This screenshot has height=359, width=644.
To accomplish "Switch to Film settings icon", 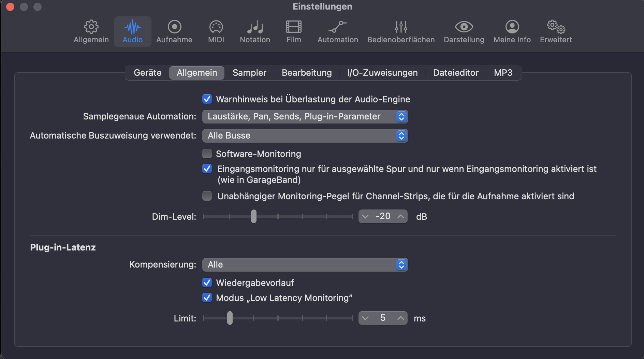I will click(294, 31).
